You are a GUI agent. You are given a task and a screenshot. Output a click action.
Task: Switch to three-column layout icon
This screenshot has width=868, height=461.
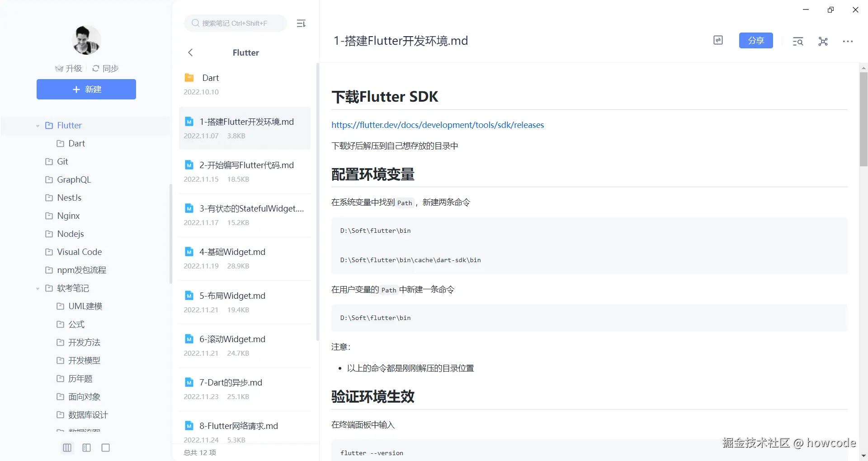pos(67,447)
